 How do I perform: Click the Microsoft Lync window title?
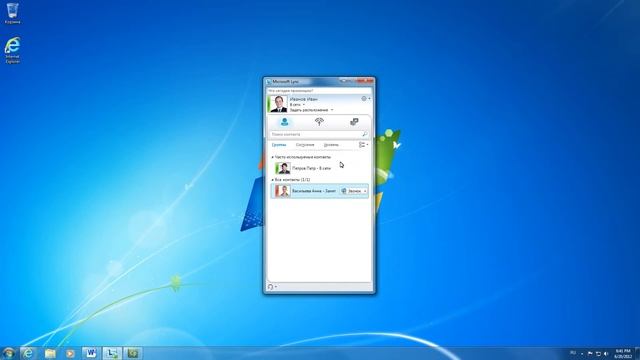coord(285,82)
